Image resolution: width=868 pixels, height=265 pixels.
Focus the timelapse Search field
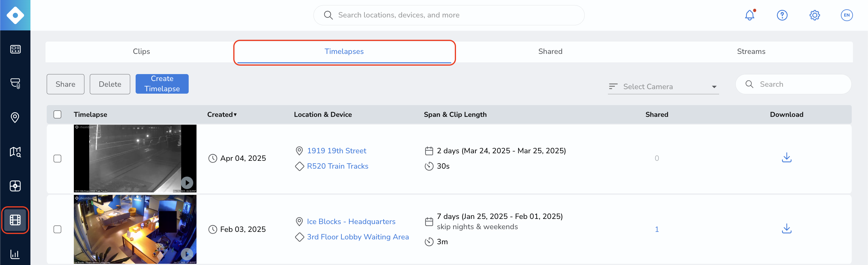[794, 84]
